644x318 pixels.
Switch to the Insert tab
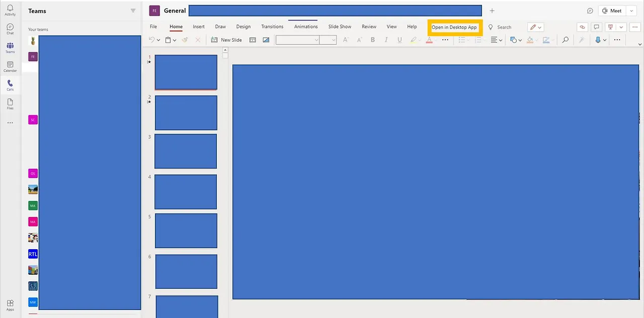(199, 27)
